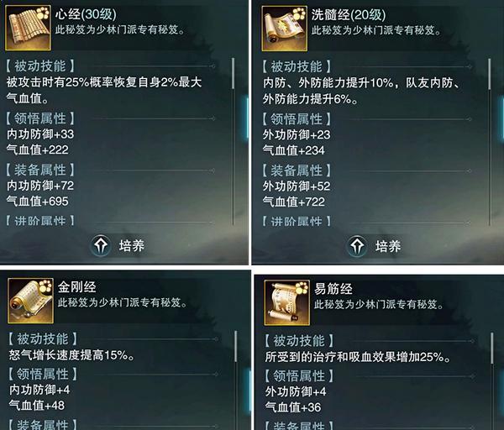Click the 易筋经 panel scrollbar

[492, 381]
